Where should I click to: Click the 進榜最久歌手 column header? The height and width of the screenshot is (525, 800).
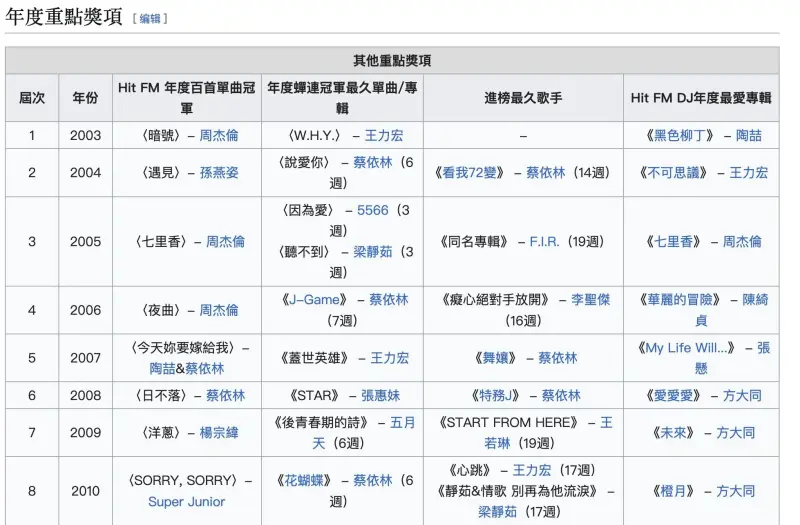pyautogui.click(x=523, y=97)
